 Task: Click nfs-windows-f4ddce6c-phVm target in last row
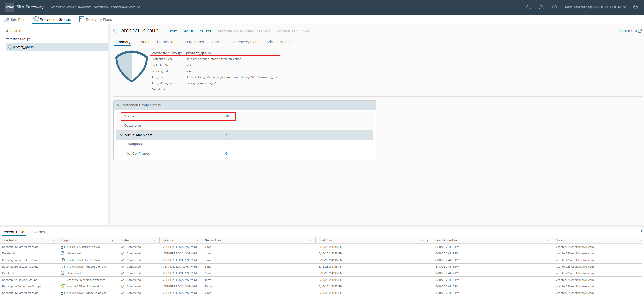click(x=86, y=293)
